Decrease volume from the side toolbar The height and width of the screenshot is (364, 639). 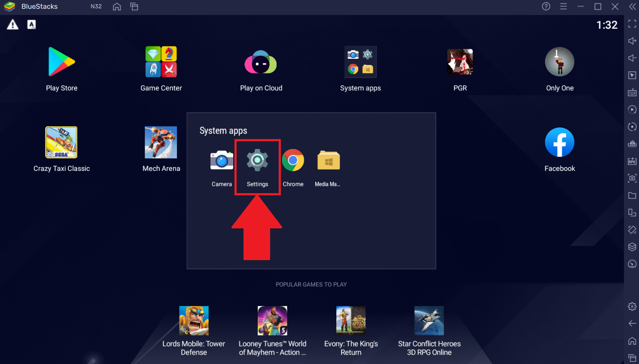[632, 58]
